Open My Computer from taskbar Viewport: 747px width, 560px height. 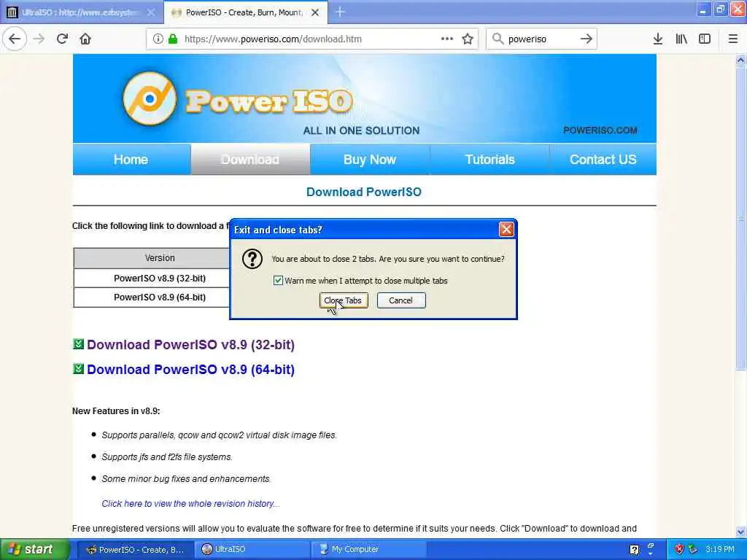pyautogui.click(x=368, y=550)
